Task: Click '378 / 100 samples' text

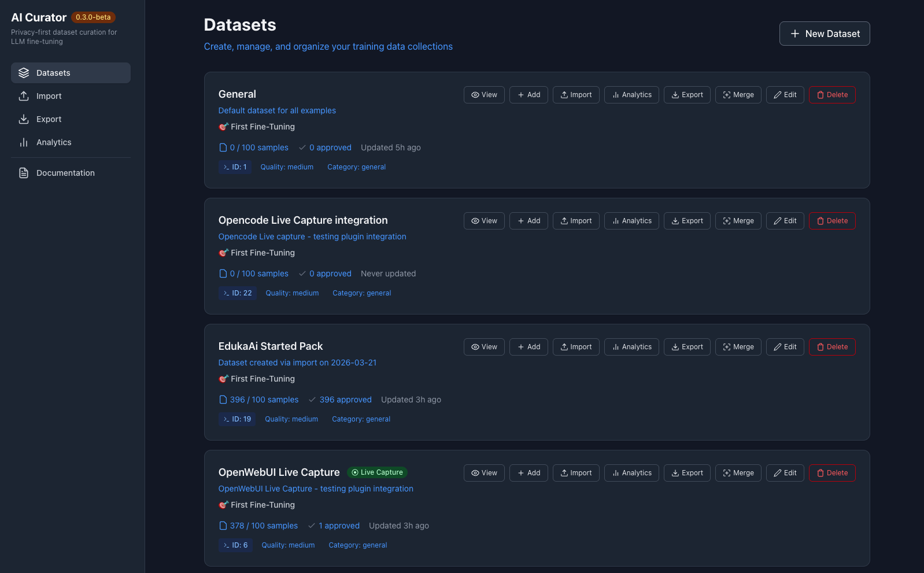Action: 264,526
